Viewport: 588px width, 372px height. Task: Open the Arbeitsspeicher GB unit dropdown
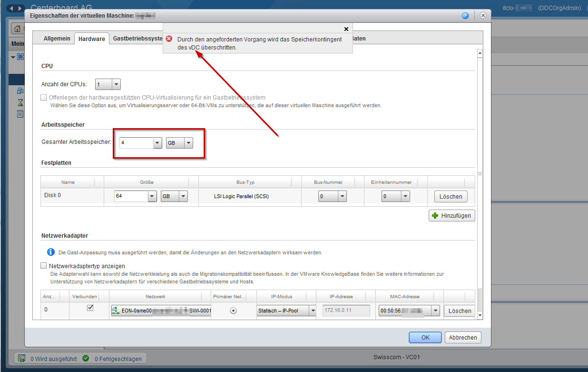click(188, 142)
